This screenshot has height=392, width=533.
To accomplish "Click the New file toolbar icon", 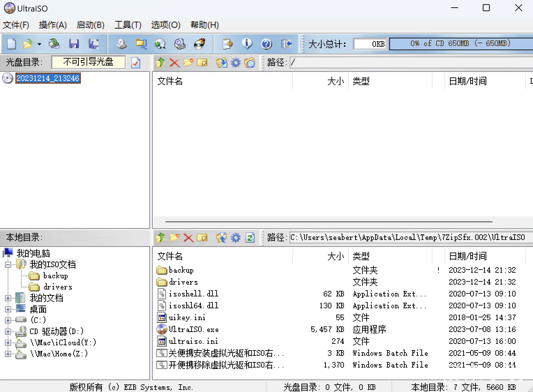I will click(12, 44).
